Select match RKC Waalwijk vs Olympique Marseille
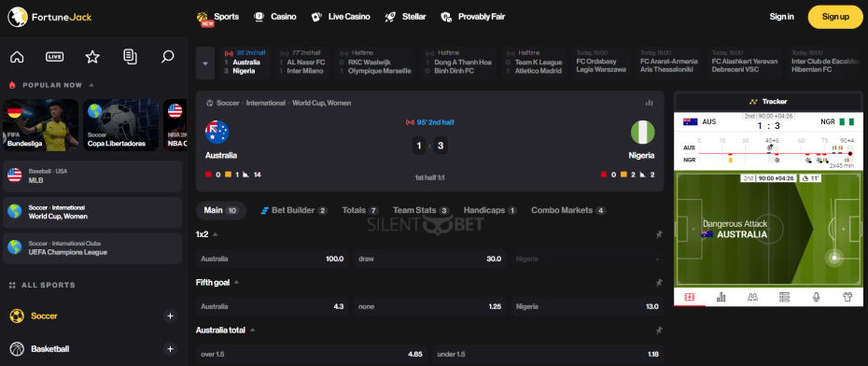The width and height of the screenshot is (868, 366). pyautogui.click(x=376, y=63)
